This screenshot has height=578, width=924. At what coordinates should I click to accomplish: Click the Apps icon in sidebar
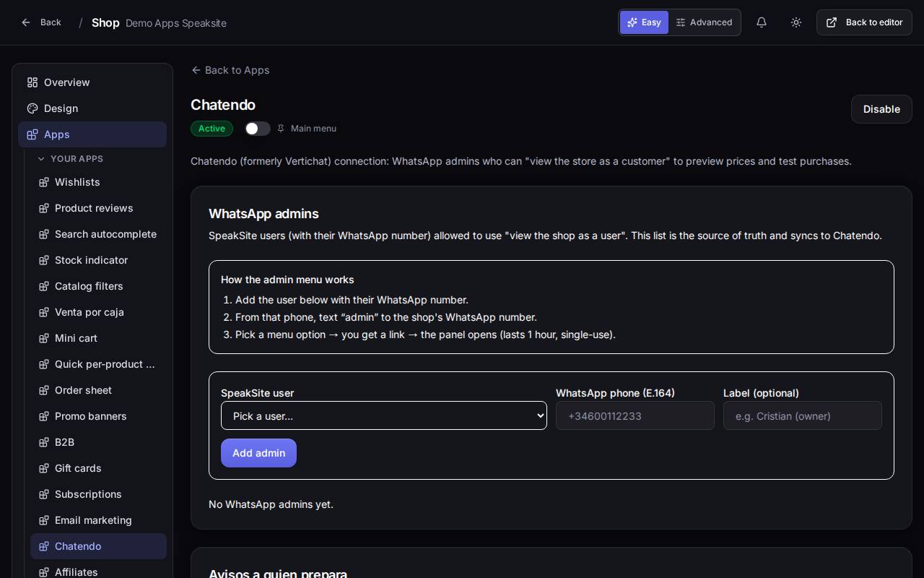32,134
